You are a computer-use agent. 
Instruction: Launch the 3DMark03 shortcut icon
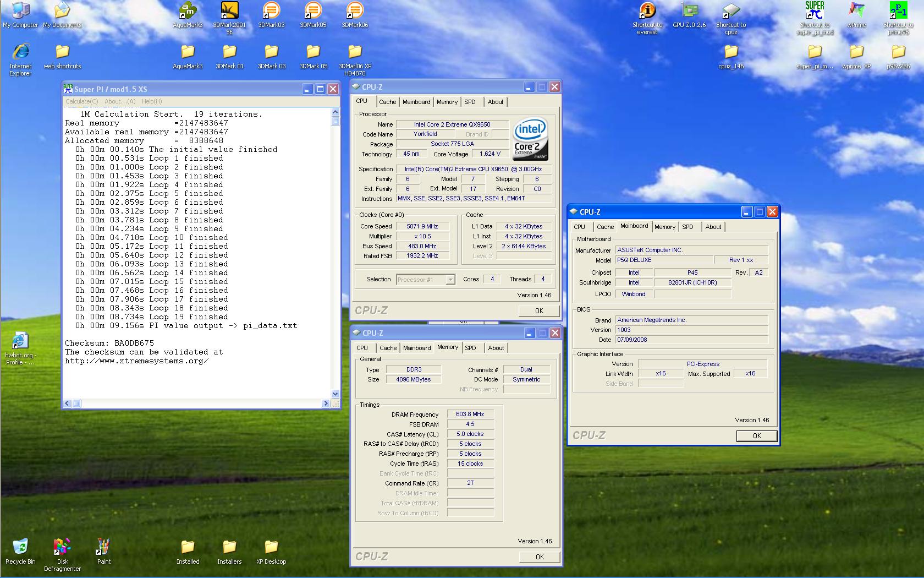pyautogui.click(x=271, y=15)
